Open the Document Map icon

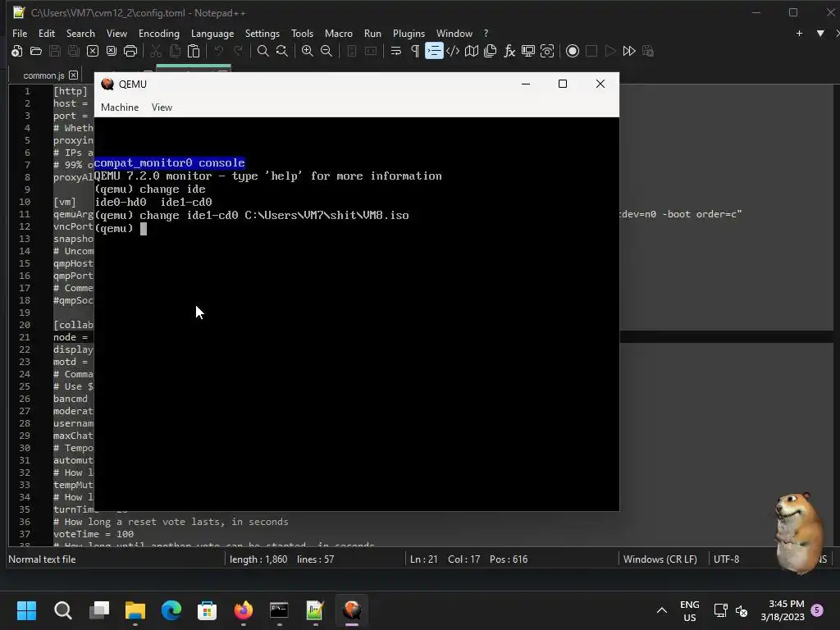(x=472, y=51)
